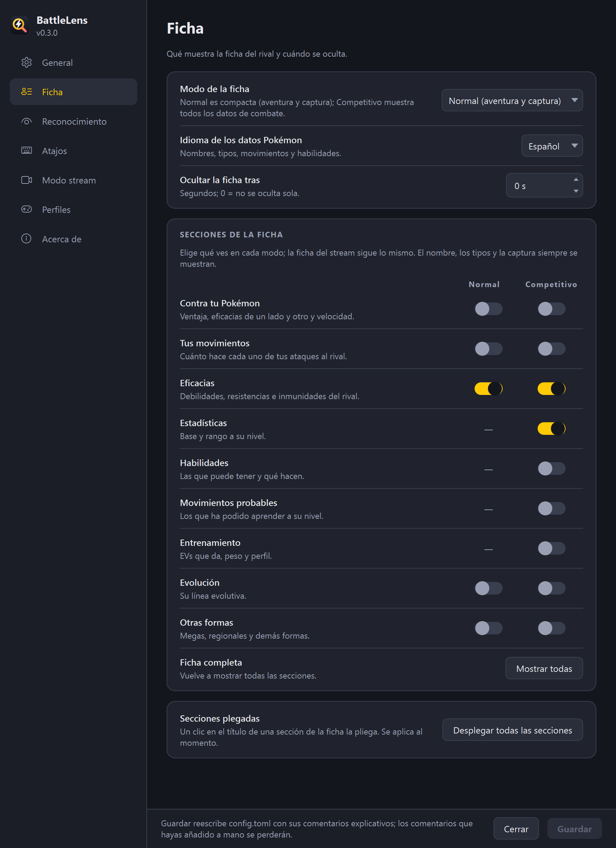Increase Ocultar la ficha tras seconds

(576, 180)
